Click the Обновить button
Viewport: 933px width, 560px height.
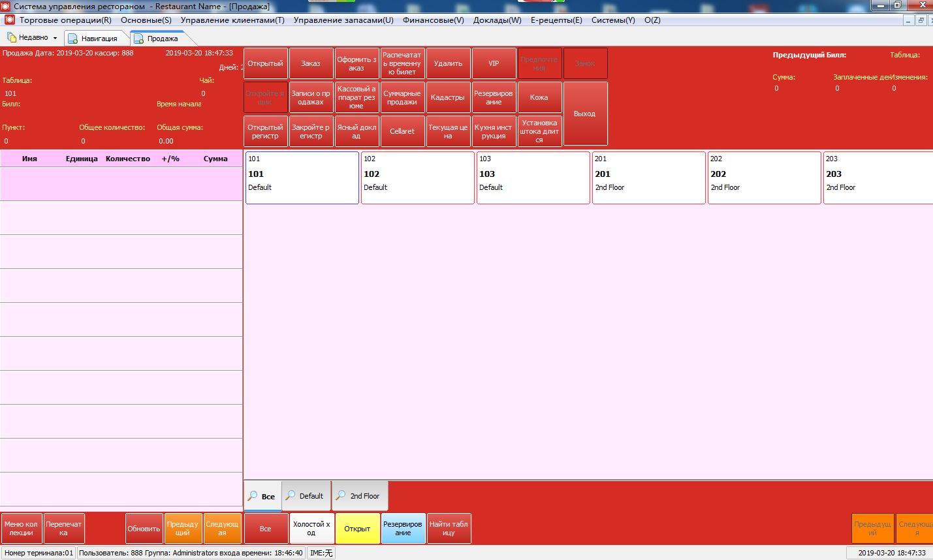[x=144, y=528]
